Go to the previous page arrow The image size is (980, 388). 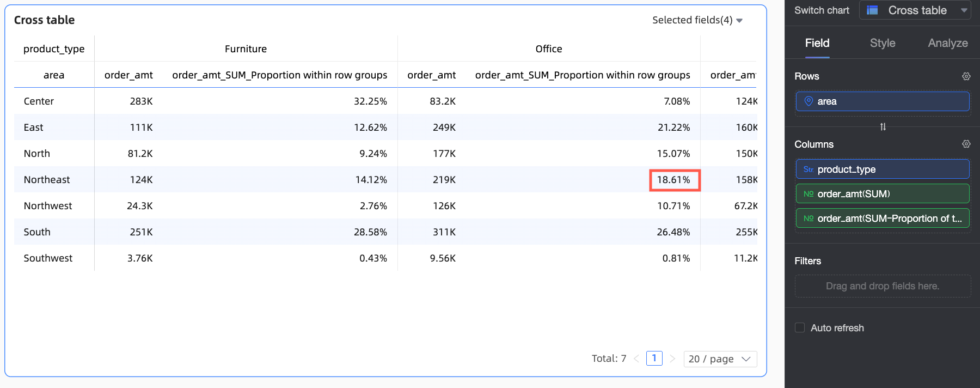636,359
